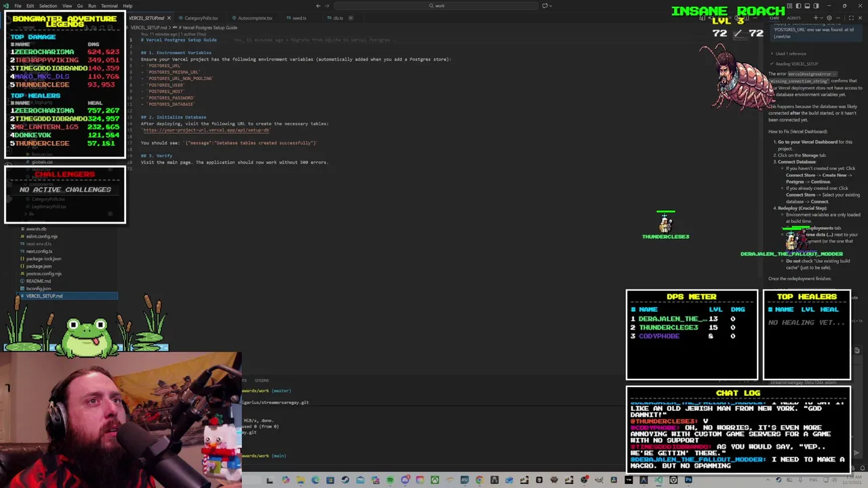
Task: Open README.md in the file explorer
Action: (39, 281)
